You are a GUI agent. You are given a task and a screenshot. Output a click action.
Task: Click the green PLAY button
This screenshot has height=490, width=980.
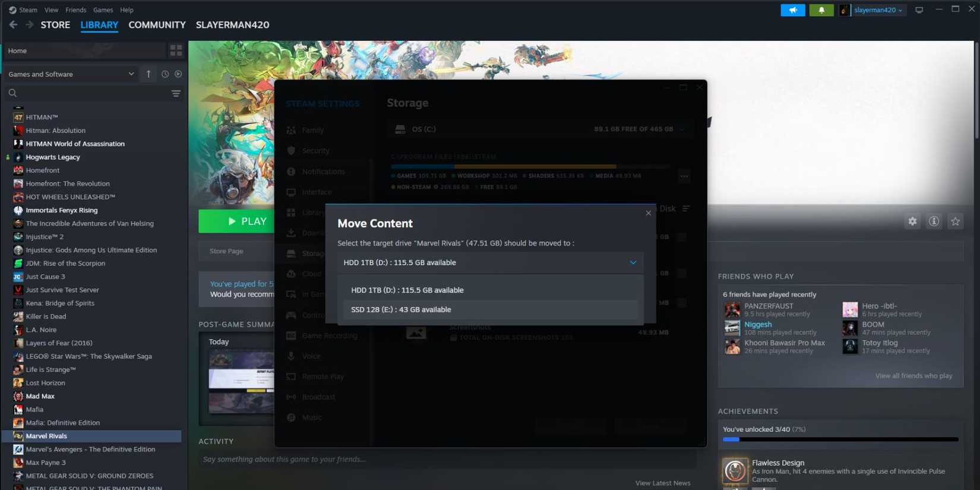click(238, 222)
